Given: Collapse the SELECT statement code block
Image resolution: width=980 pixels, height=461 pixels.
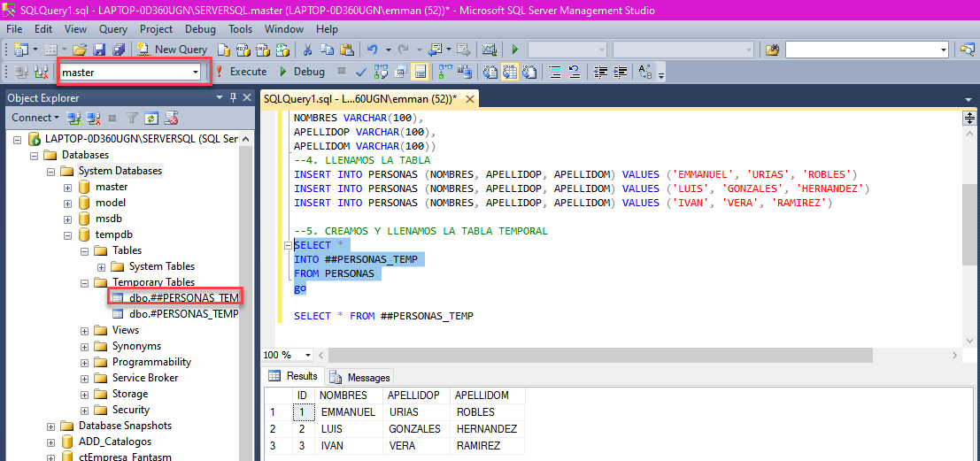Looking at the screenshot, I should point(288,245).
